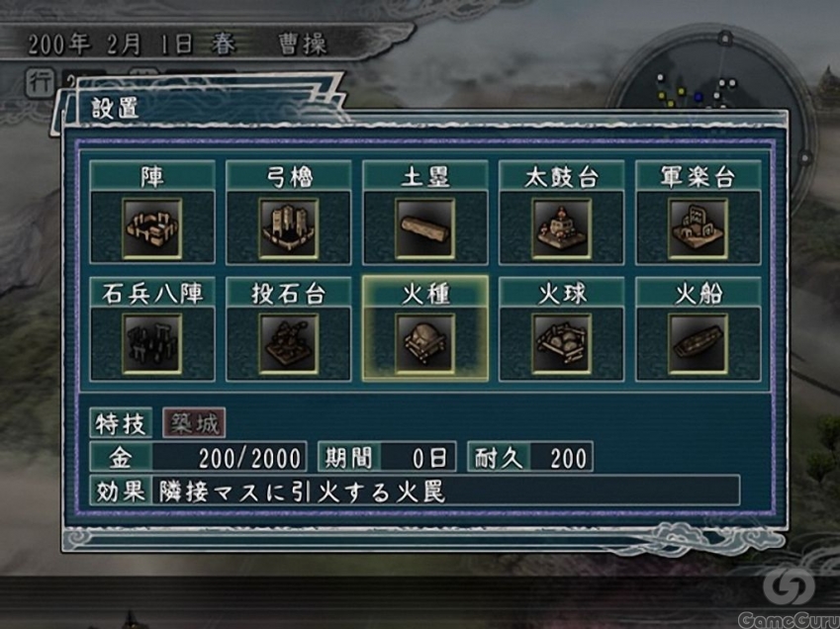Pick the 土塁 earthwork icon

click(424, 229)
